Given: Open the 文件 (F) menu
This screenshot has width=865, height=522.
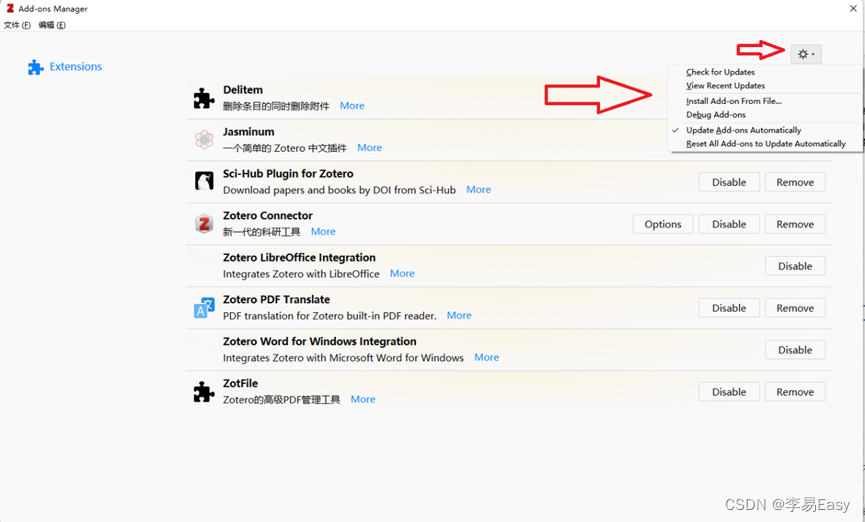Looking at the screenshot, I should [17, 25].
